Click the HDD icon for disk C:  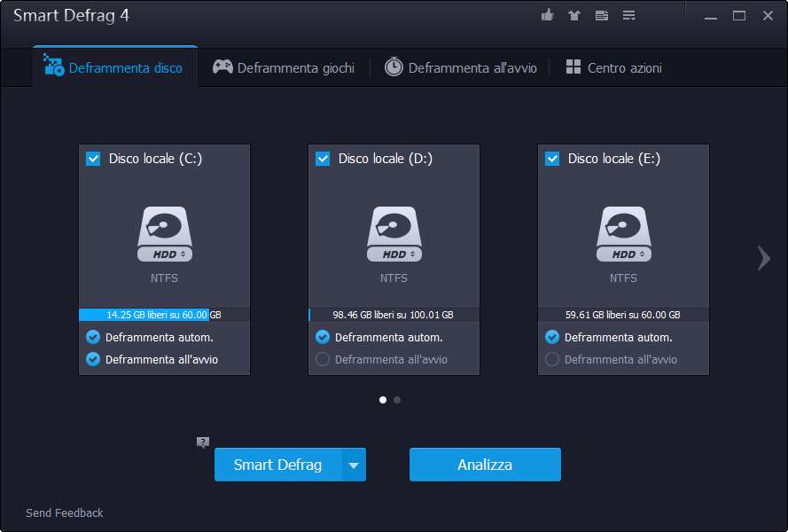coord(164,234)
